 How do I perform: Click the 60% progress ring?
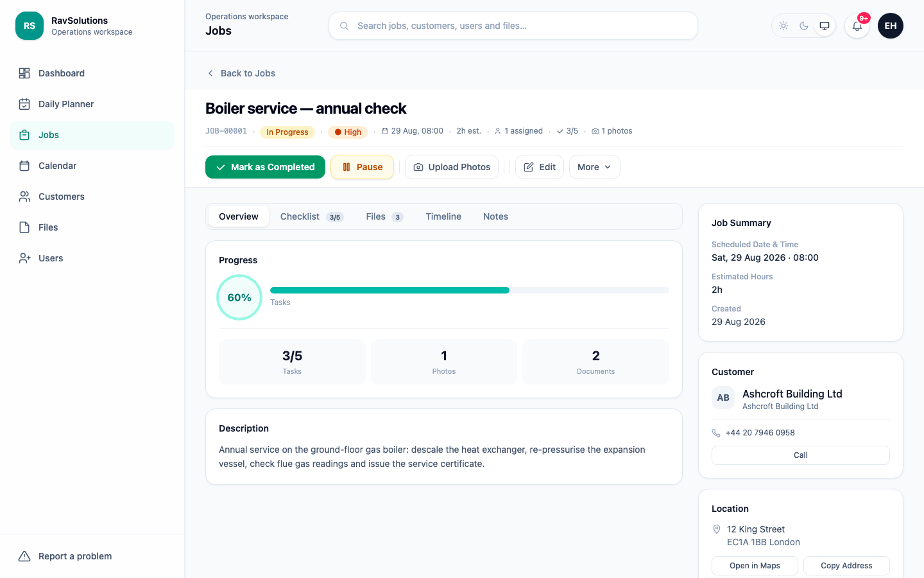click(239, 297)
